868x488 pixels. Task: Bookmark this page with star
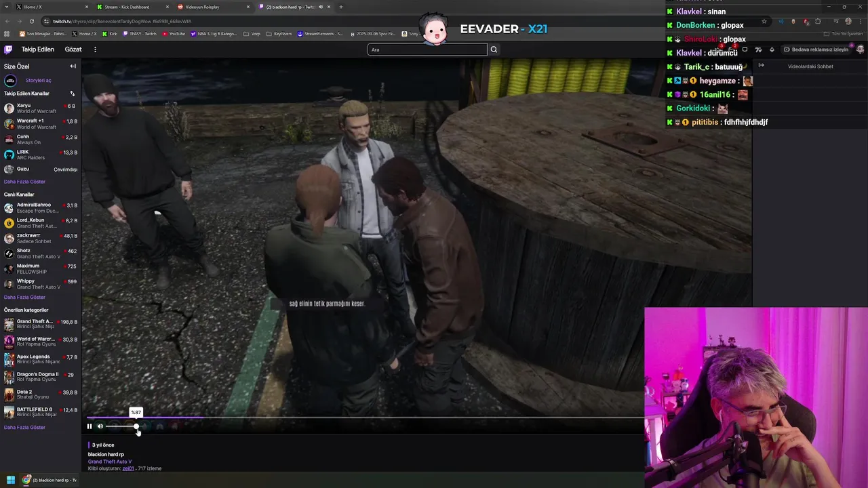click(x=764, y=21)
